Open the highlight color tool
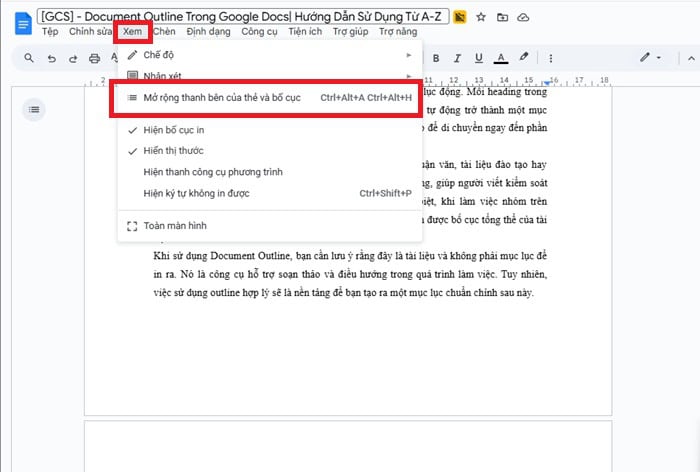 click(524, 58)
